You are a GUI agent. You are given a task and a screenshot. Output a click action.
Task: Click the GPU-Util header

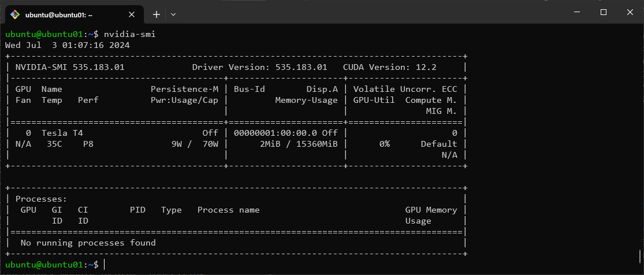point(374,100)
